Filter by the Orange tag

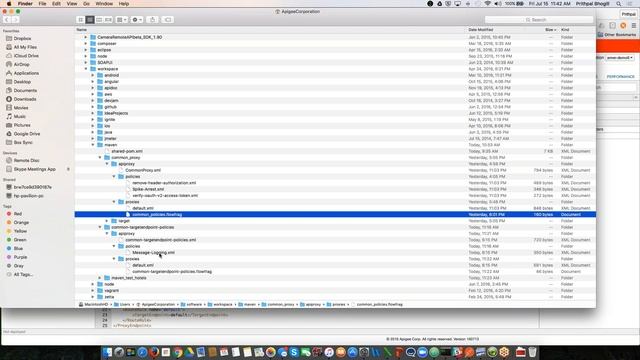point(21,222)
